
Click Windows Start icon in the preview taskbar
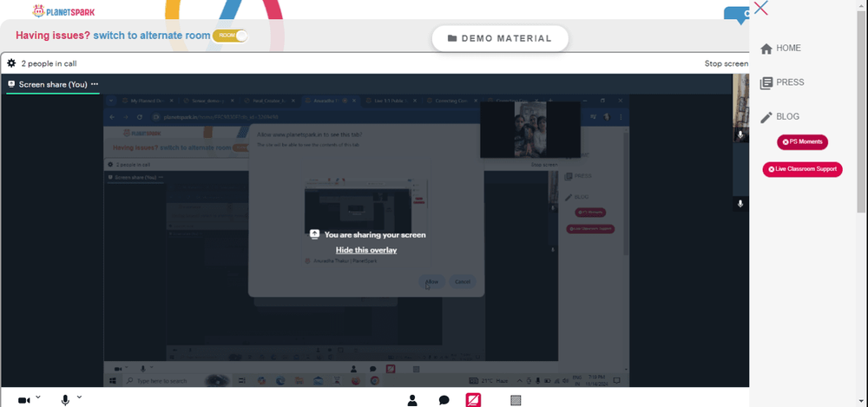(x=113, y=381)
